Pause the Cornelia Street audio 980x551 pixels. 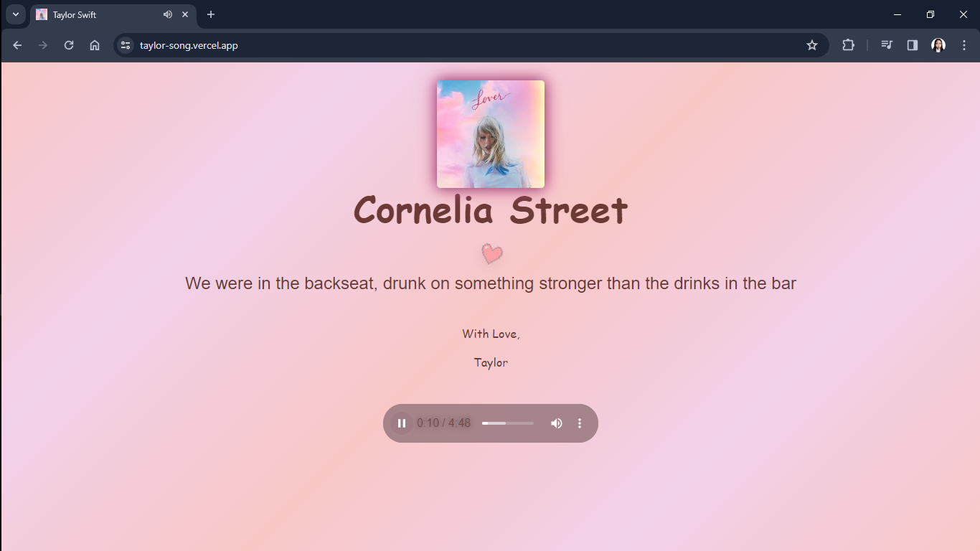click(x=402, y=423)
